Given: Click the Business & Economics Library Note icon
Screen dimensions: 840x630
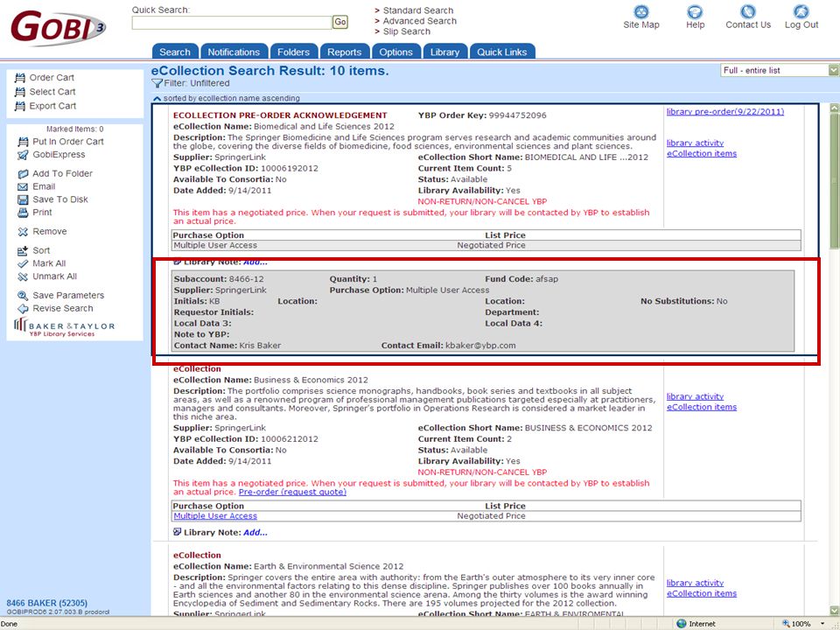Looking at the screenshot, I should click(178, 532).
